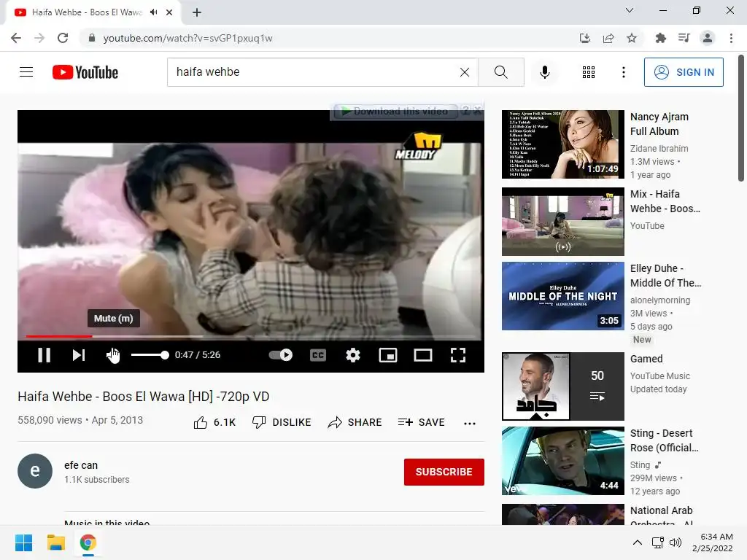Open media control icon in Chrome toolbar
Image resolution: width=747 pixels, height=560 pixels.
coord(684,38)
